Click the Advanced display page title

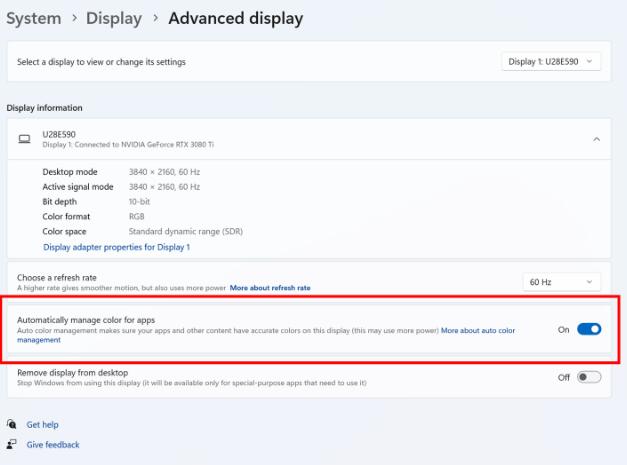(235, 18)
